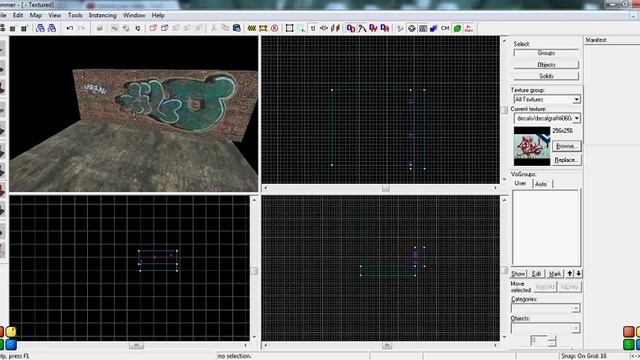Click the move VisGroup up arrow

click(570, 273)
